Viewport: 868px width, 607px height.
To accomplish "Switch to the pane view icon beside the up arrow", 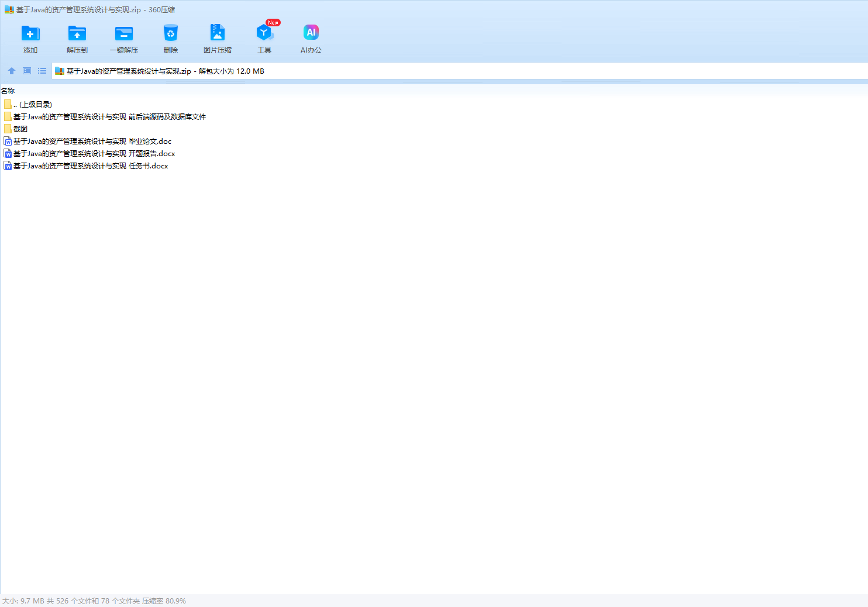I will pyautogui.click(x=27, y=71).
